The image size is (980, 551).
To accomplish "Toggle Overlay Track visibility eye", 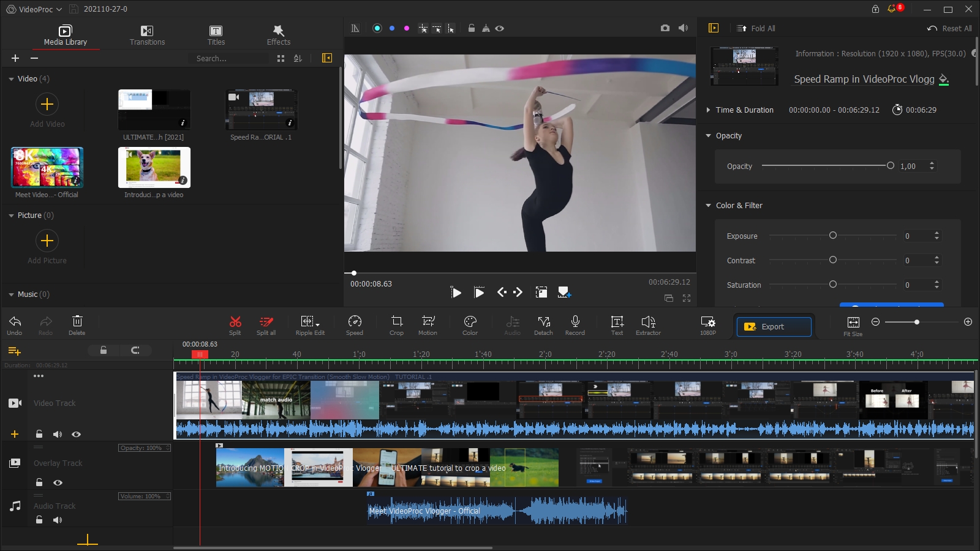I will point(58,482).
